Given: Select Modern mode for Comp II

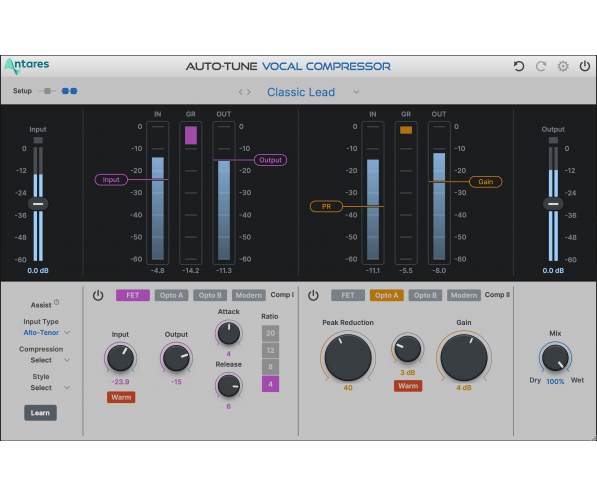Looking at the screenshot, I should [x=464, y=296].
